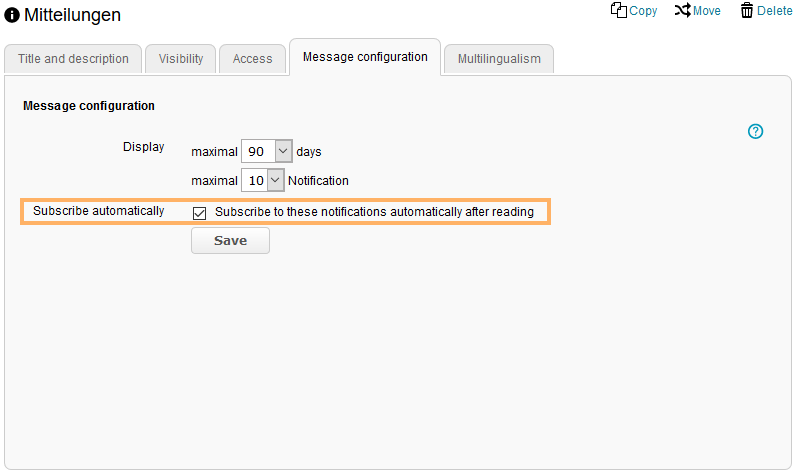
Task: Click the Delete text link
Action: coord(774,11)
